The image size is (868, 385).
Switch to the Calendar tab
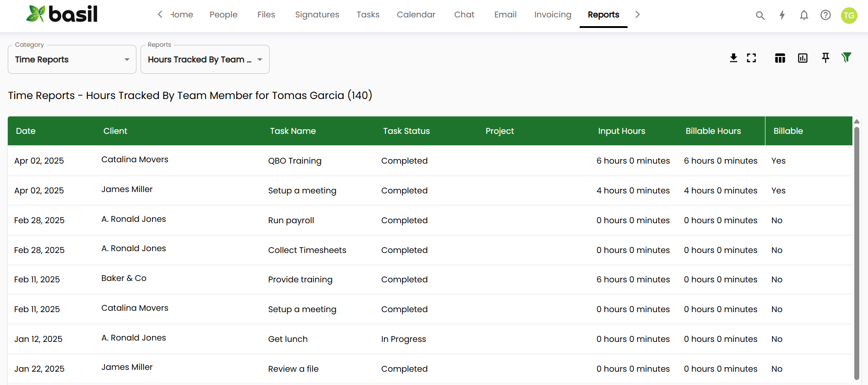tap(416, 15)
